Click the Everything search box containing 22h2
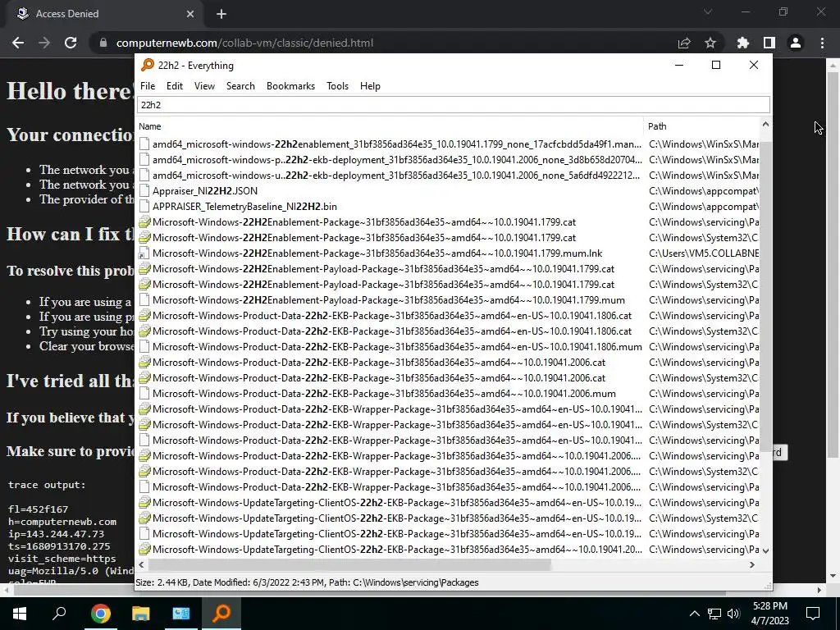This screenshot has height=630, width=840. pyautogui.click(x=453, y=104)
